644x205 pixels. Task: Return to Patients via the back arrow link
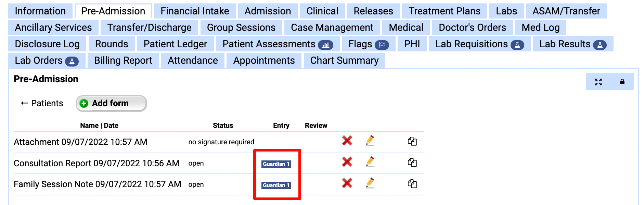[41, 103]
